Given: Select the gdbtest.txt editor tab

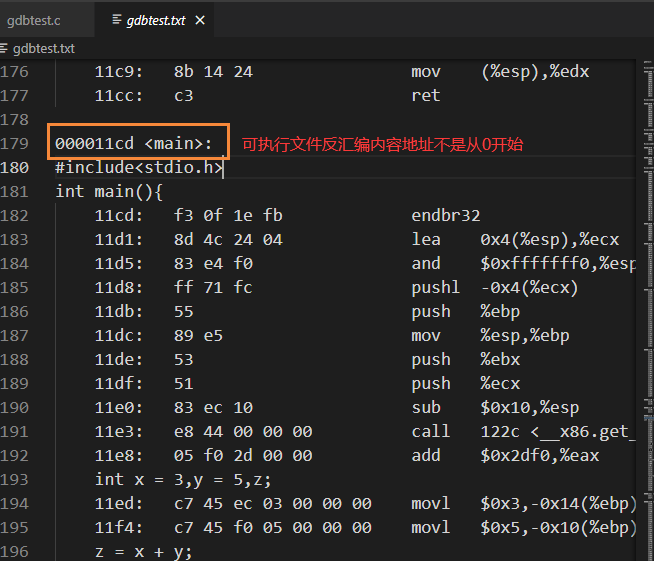Looking at the screenshot, I should 156,20.
